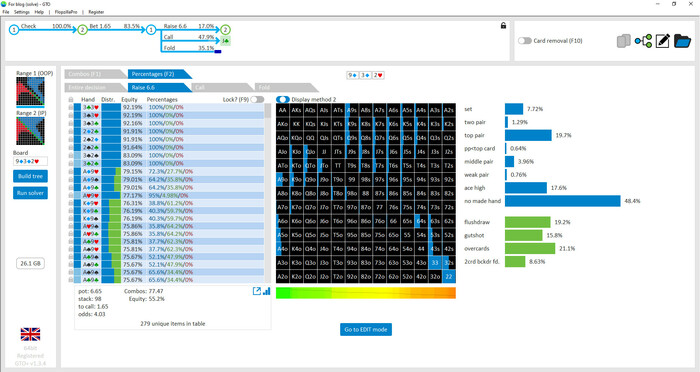Click the 26.1 GB memory button
This screenshot has width=700, height=372.
coord(30,263)
